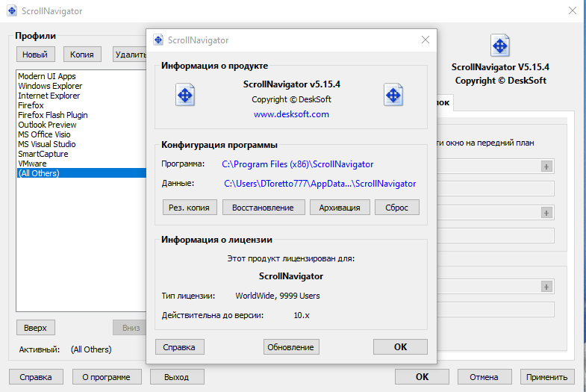Click the Вниз button in main window

point(130,328)
